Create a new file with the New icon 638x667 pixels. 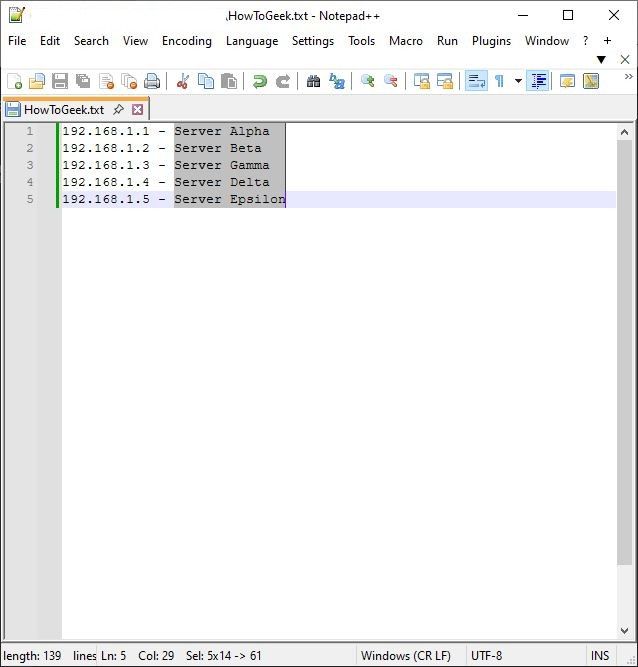14,81
